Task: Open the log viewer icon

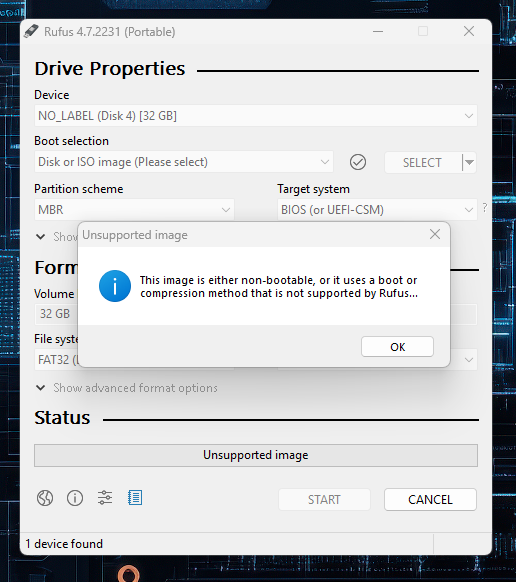Action: click(x=135, y=498)
